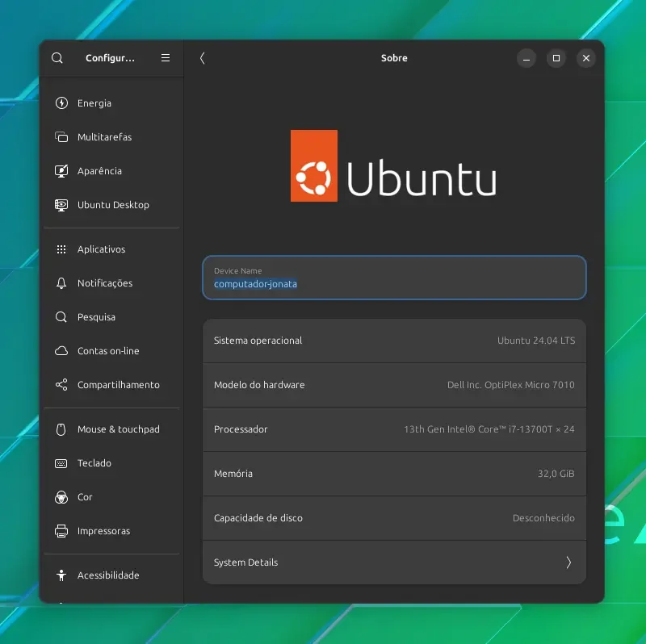646x644 pixels.
Task: Click the Device Name input field
Action: tap(394, 278)
